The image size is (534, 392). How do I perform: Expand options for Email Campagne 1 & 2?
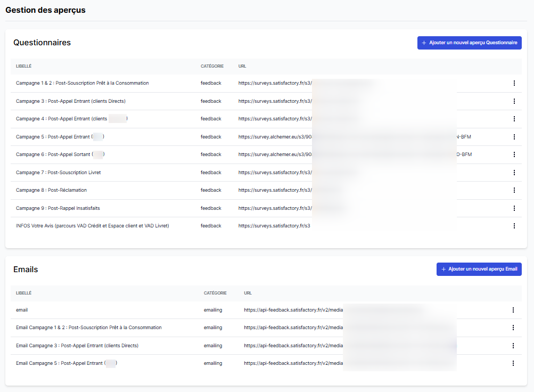click(513, 328)
